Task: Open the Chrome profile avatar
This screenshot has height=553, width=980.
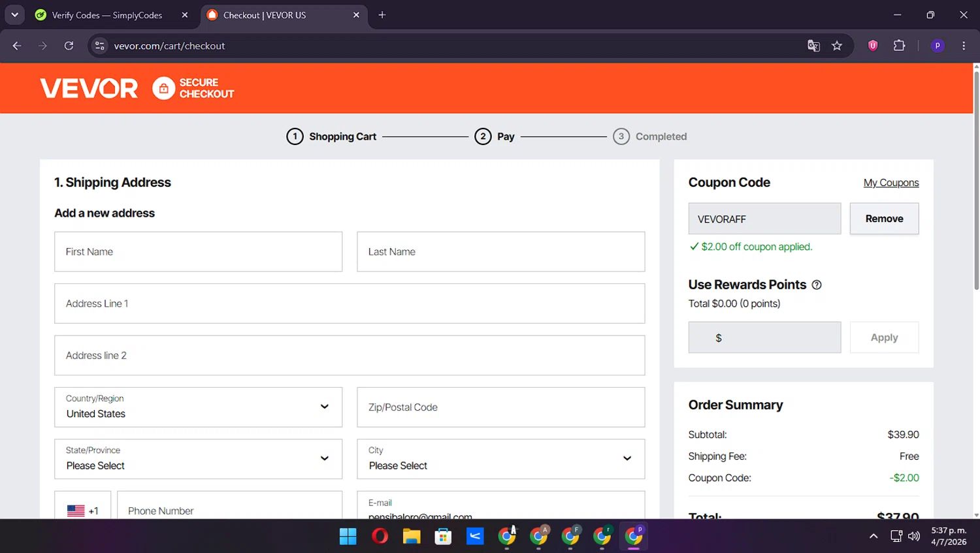Action: (x=938, y=46)
